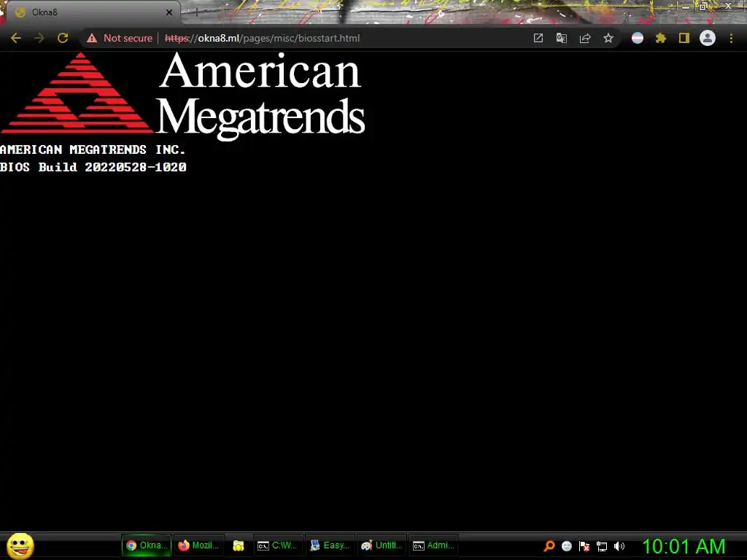Open the network tray icon
This screenshot has width=747, height=560.
pyautogui.click(x=602, y=546)
